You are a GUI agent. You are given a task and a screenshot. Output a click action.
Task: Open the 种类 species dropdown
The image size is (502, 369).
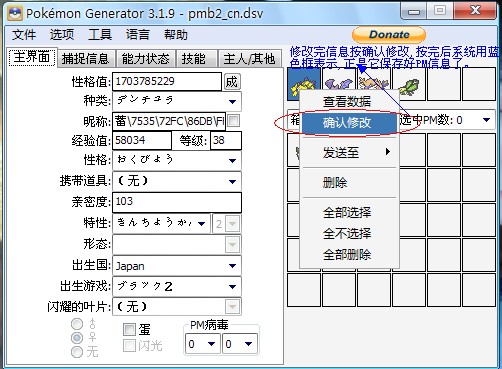[177, 101]
